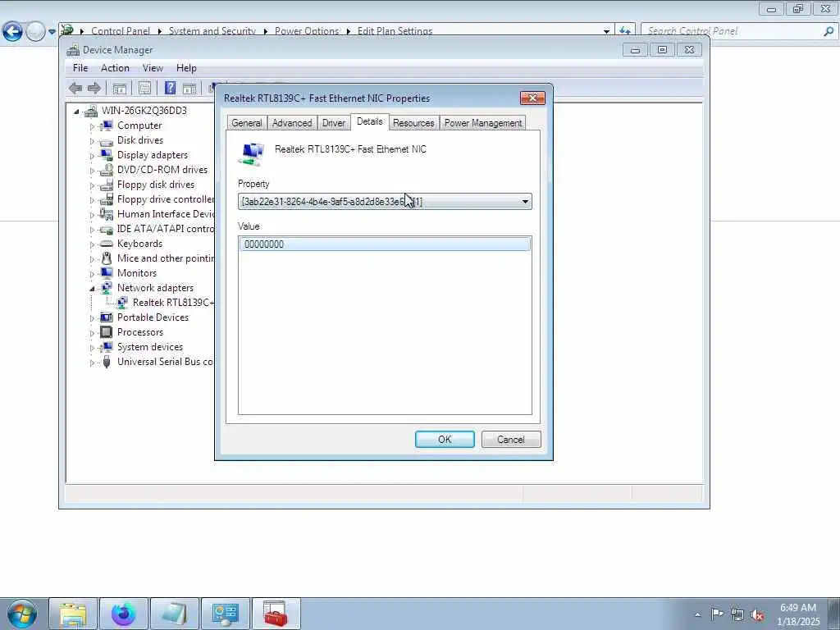
Task: Click the Realtek NIC icon in Properties dialog
Action: (251, 153)
